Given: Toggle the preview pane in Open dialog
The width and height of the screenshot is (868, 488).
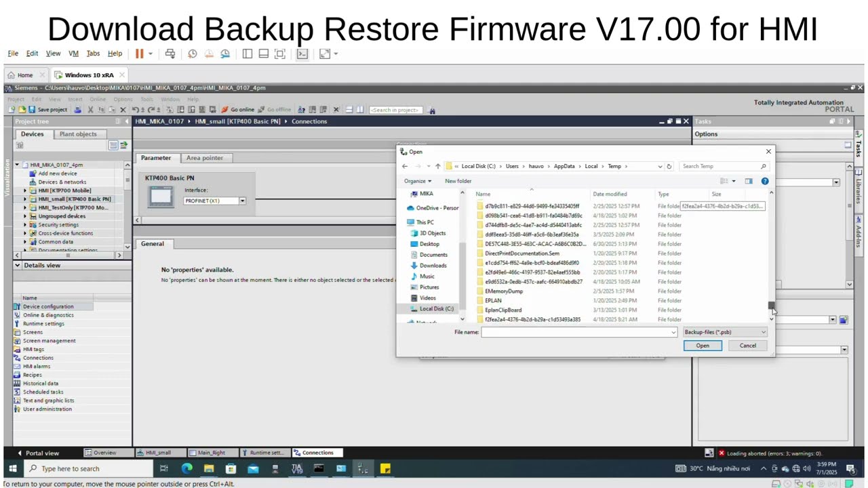Looking at the screenshot, I should [x=749, y=181].
